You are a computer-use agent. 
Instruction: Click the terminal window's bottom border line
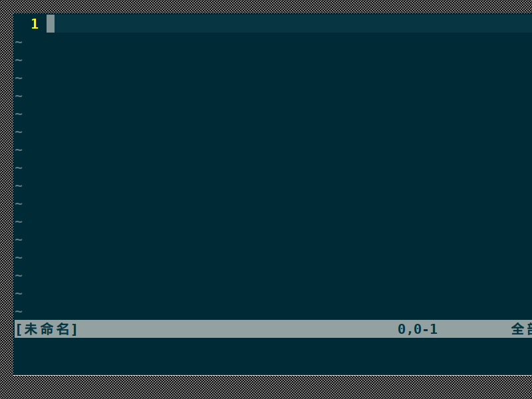pos(273,375)
